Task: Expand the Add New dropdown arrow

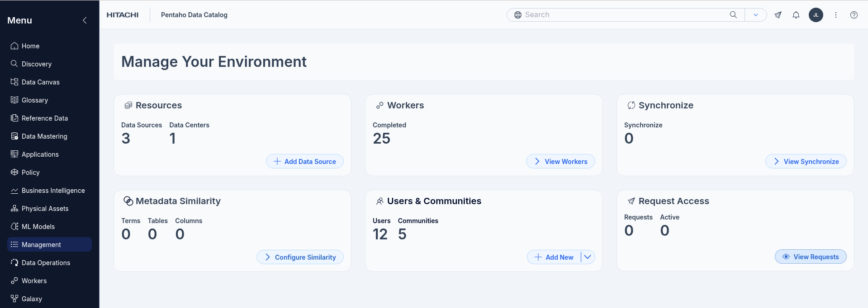Action: pyautogui.click(x=588, y=257)
